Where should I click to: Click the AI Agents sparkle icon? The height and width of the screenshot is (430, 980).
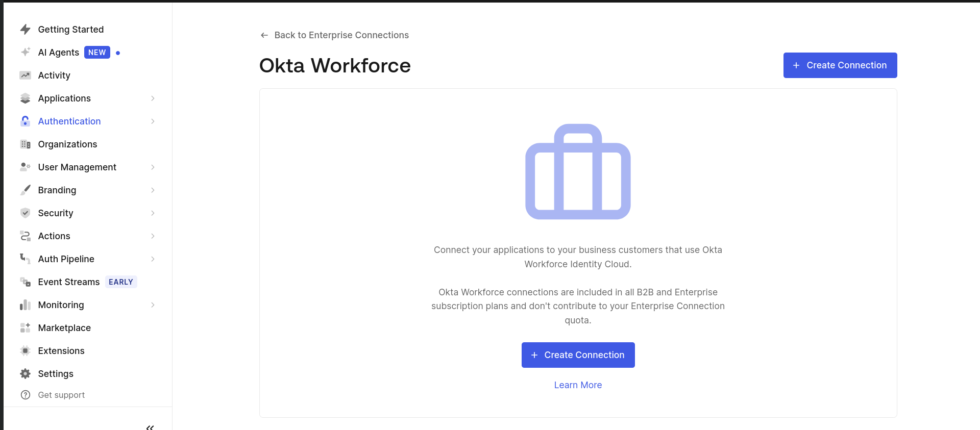(25, 52)
